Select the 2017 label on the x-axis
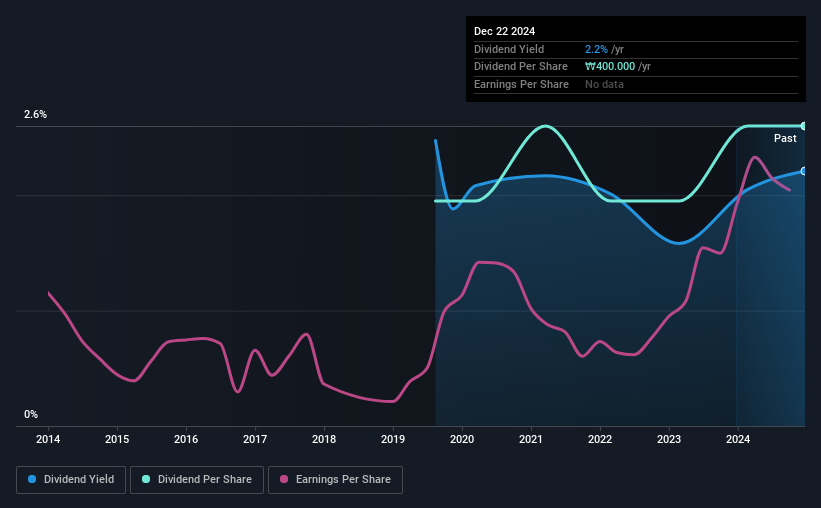The width and height of the screenshot is (821, 508). (x=255, y=439)
